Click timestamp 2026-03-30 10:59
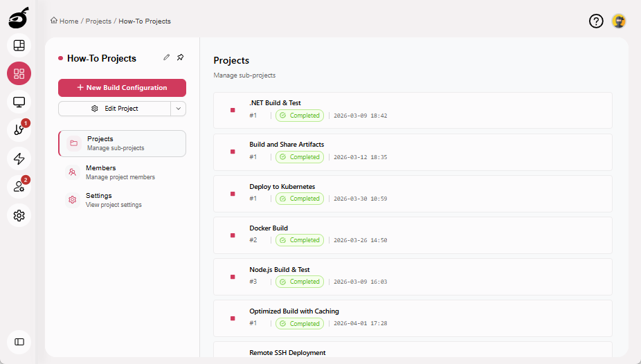The image size is (641, 364). coord(360,199)
